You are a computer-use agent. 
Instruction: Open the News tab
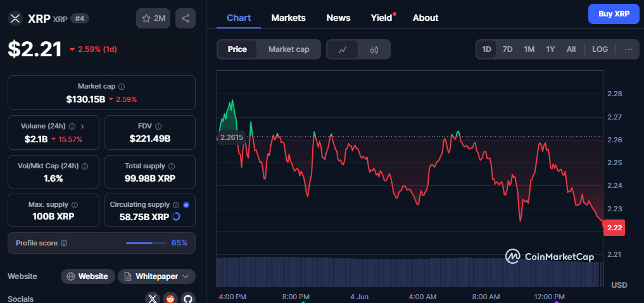(338, 18)
